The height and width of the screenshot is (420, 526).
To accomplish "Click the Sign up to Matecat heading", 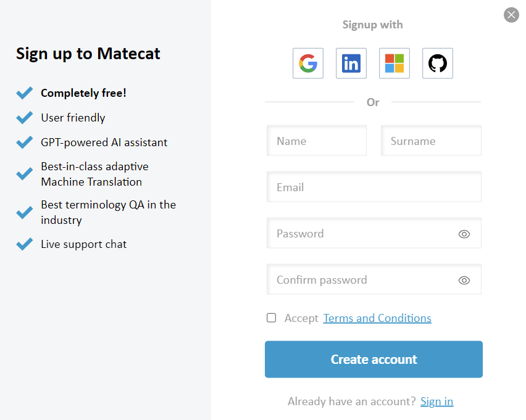I will [x=88, y=54].
